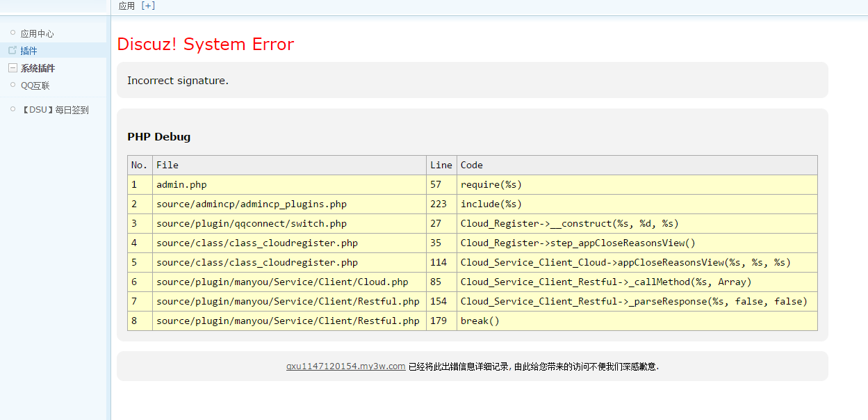Click the Cloud_Service_Client_Cloud->appCloseReasonsView code cell

tap(637, 262)
